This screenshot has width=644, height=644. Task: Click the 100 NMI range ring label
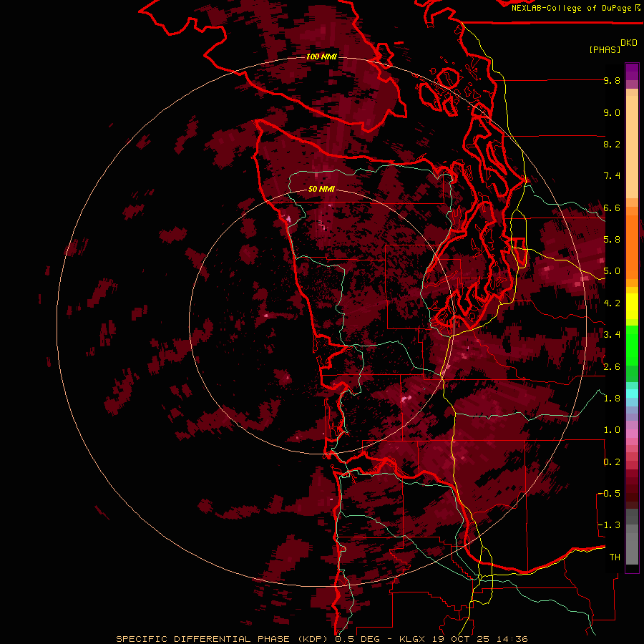pos(321,57)
